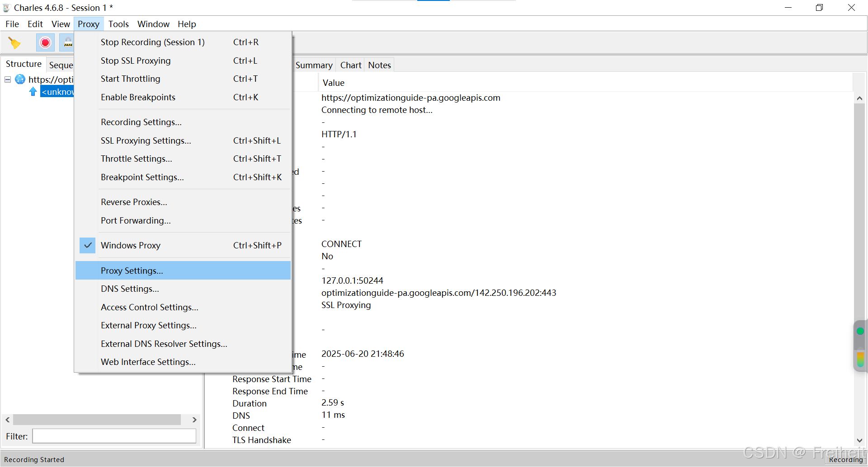
Task: Close the open Proxy menu
Action: coord(89,24)
